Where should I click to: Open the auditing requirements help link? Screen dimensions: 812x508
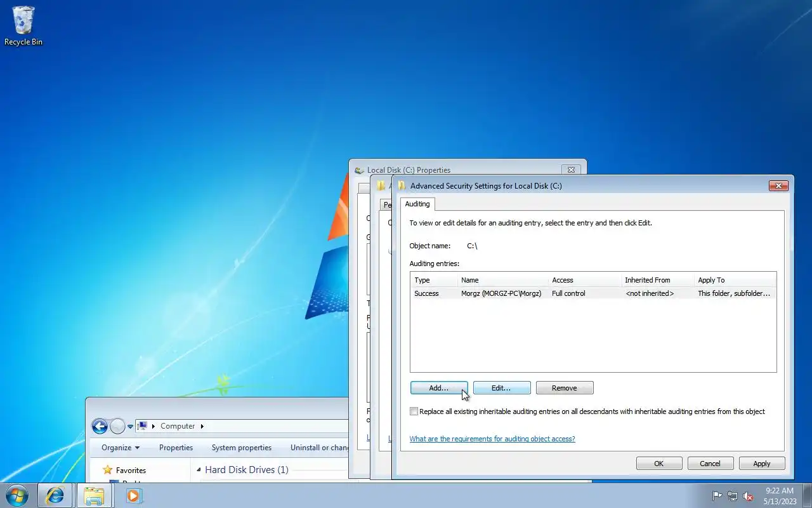[x=492, y=439]
